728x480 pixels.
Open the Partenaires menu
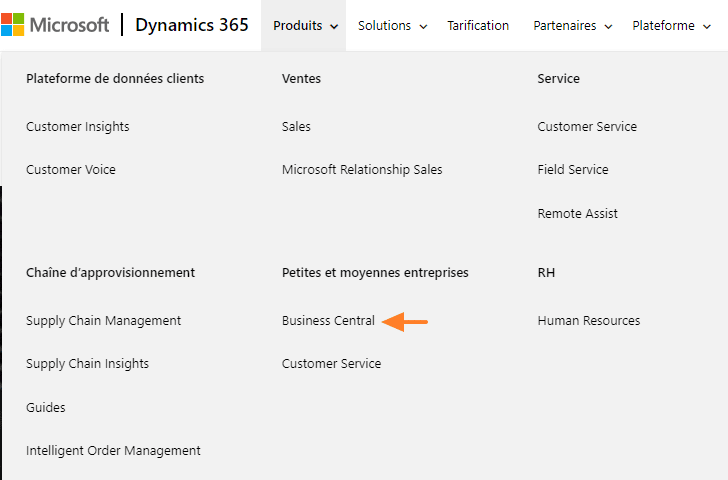coord(572,26)
